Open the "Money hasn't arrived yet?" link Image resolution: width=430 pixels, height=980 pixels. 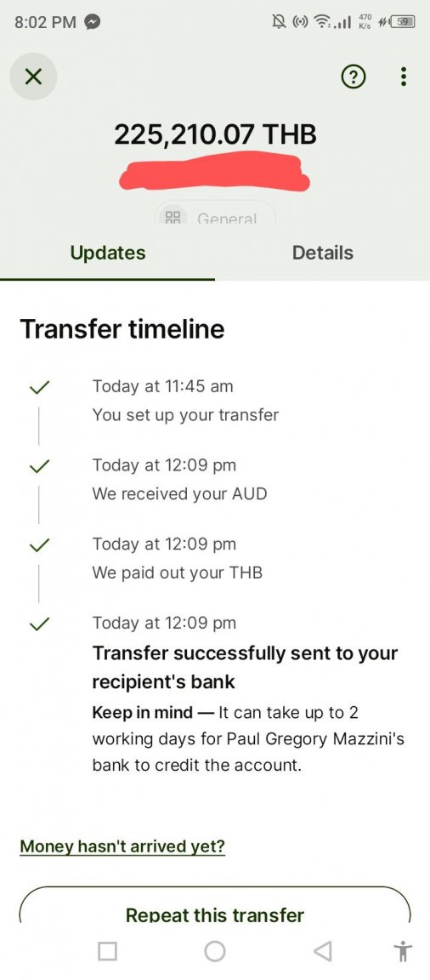[122, 846]
